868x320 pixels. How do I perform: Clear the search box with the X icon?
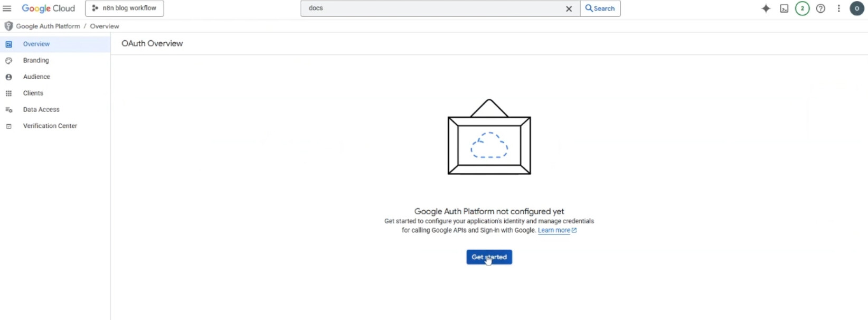pyautogui.click(x=569, y=8)
